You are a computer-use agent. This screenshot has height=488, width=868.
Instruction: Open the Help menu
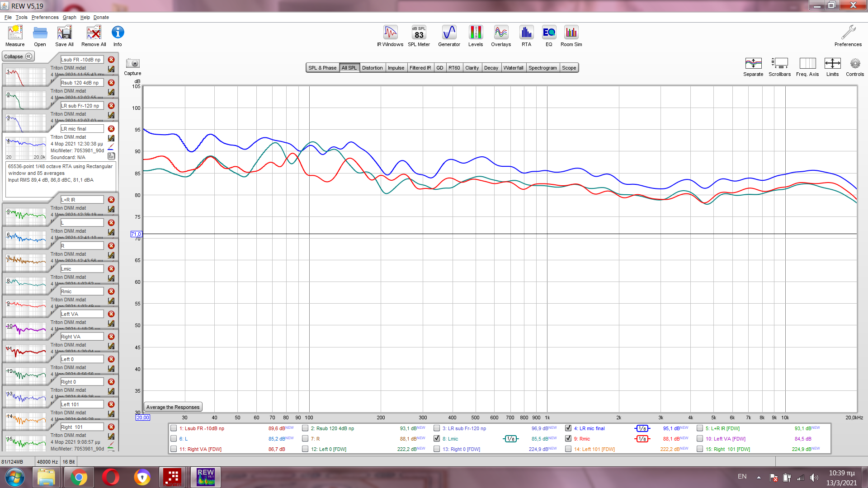click(x=85, y=17)
